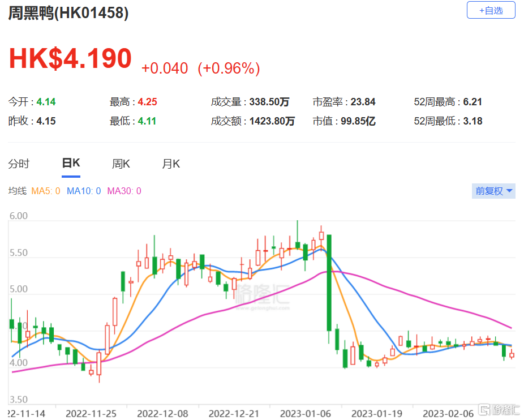Screen dimensions: 524x420
Task: Click the MA10 moving average label
Action: tap(84, 191)
